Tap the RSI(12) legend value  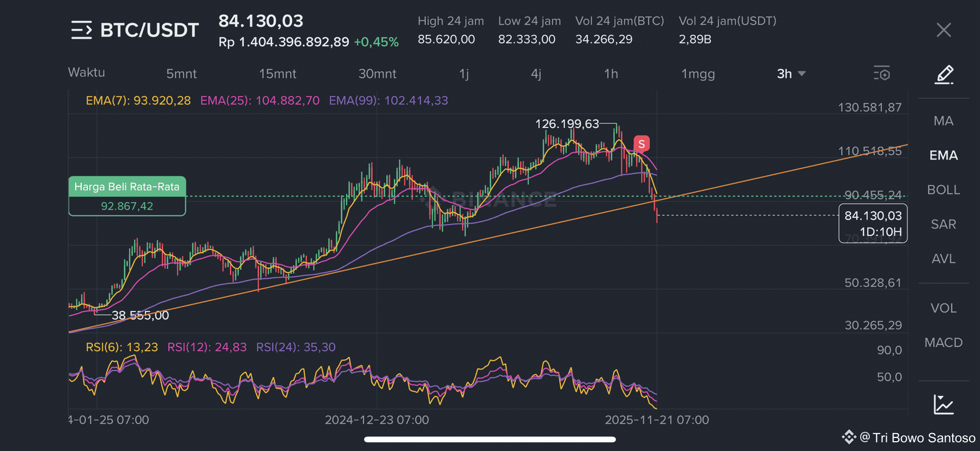[x=207, y=347]
